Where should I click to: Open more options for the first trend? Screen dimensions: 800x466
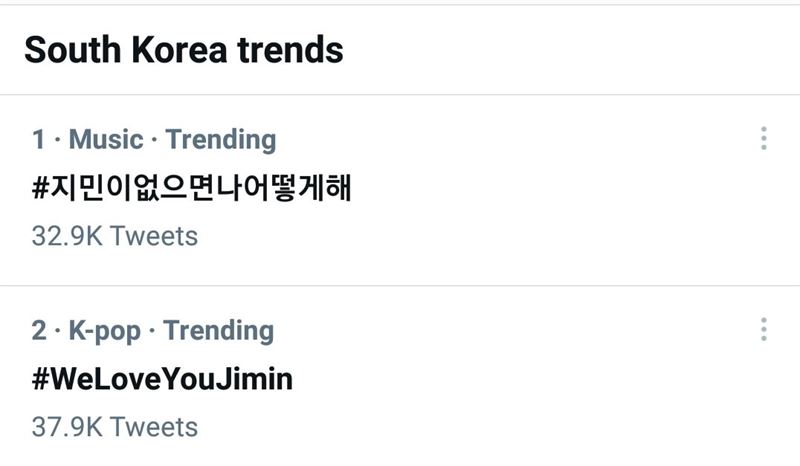coord(763,139)
